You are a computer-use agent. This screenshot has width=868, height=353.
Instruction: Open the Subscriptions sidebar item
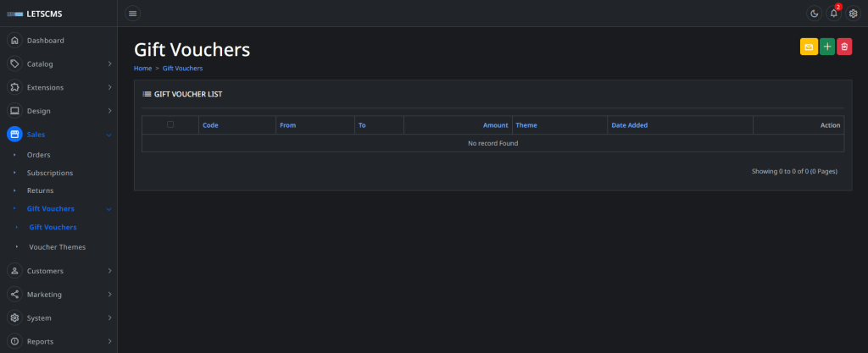point(50,173)
